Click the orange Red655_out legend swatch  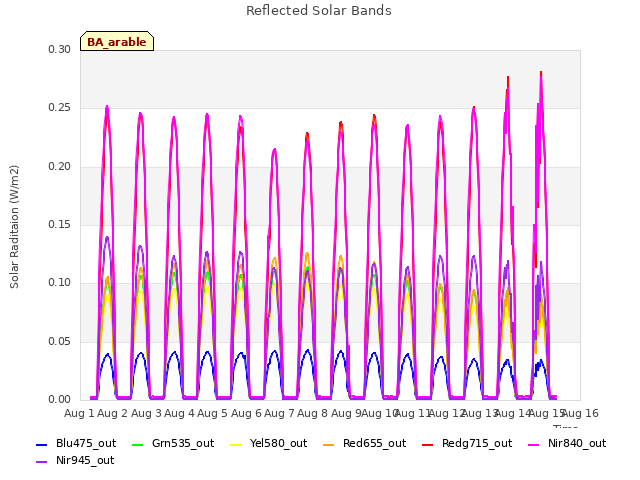329,444
